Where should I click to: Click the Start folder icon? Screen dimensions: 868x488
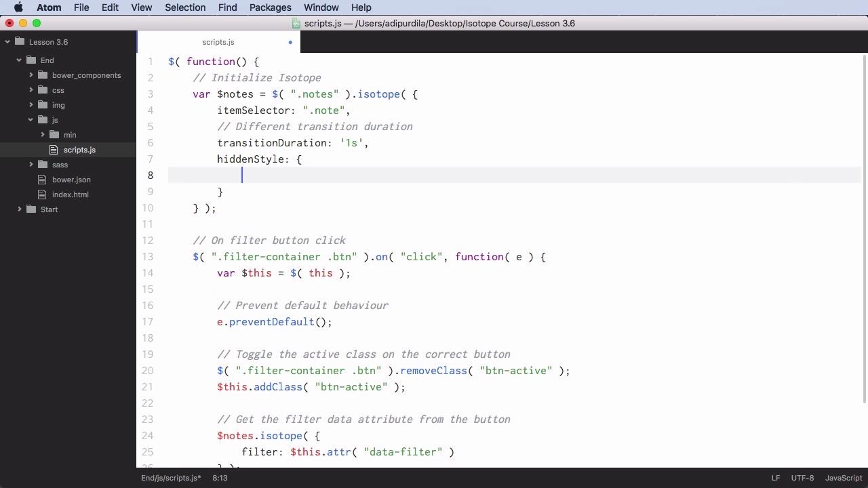(x=31, y=209)
